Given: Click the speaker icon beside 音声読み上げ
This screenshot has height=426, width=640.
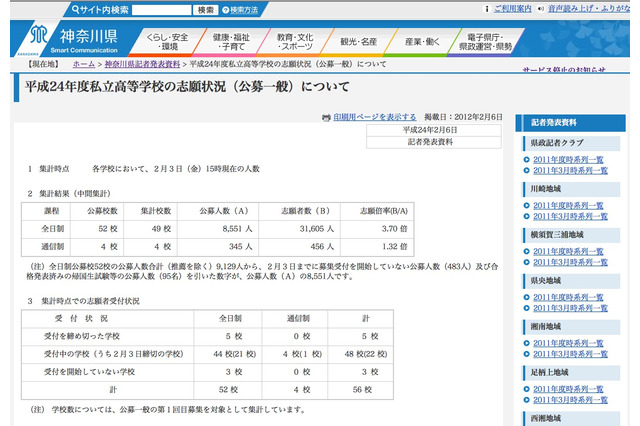Looking at the screenshot, I should [x=541, y=9].
